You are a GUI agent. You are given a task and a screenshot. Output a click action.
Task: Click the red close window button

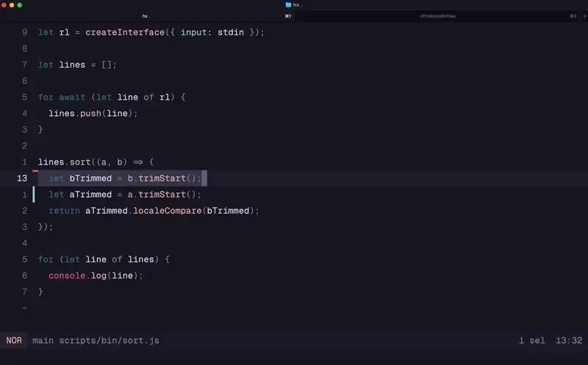(4, 4)
